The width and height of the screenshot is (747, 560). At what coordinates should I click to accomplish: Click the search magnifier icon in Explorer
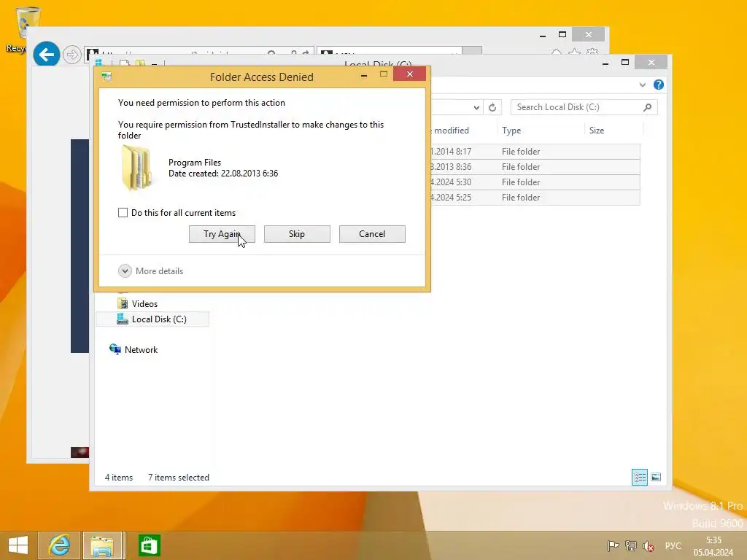648,107
